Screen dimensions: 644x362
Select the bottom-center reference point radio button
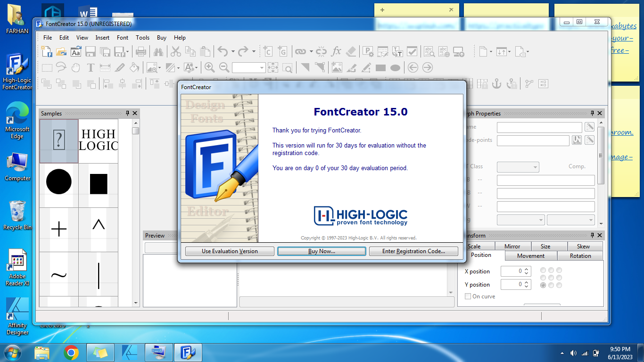click(x=551, y=285)
